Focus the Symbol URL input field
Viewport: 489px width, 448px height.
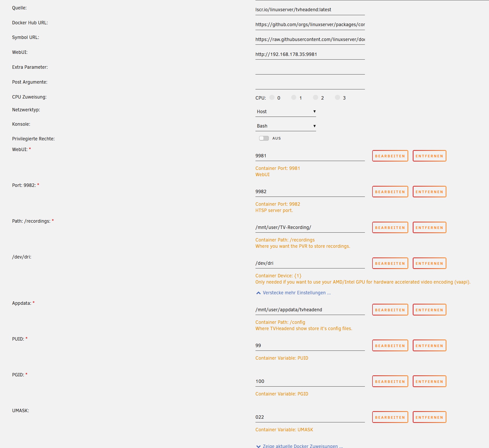(310, 39)
